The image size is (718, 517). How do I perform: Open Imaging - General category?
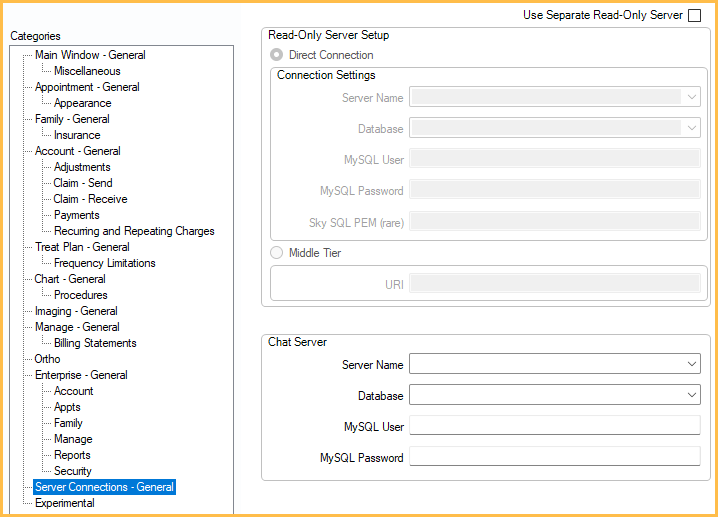click(x=76, y=311)
